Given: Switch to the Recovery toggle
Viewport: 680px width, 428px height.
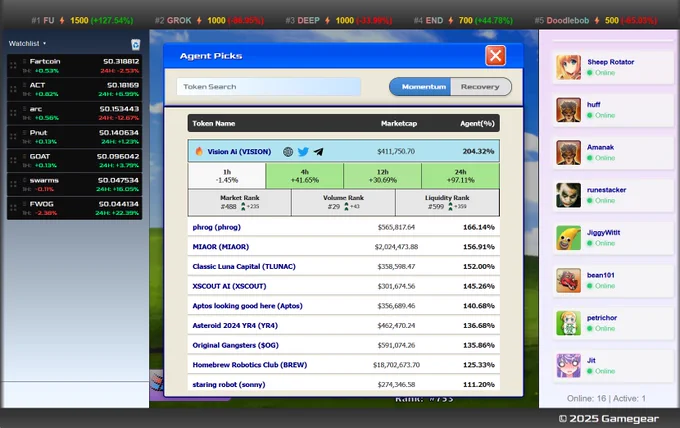Looking at the screenshot, I should [x=481, y=87].
